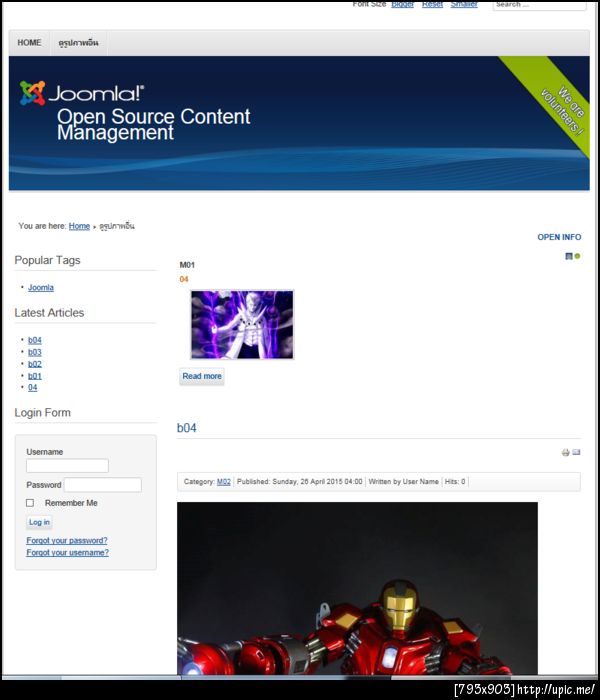Image resolution: width=600 pixels, height=700 pixels.
Task: Open the HOME menu item
Action: point(29,43)
